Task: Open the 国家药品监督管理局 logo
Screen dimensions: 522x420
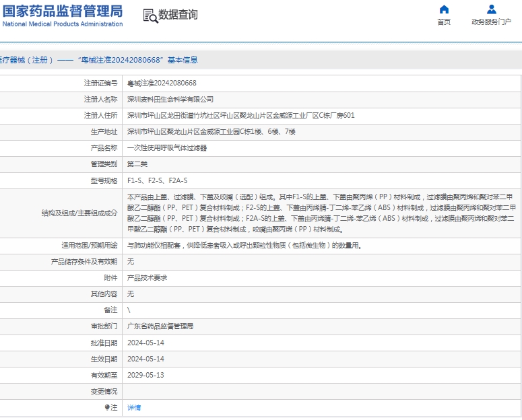Action: tap(63, 11)
